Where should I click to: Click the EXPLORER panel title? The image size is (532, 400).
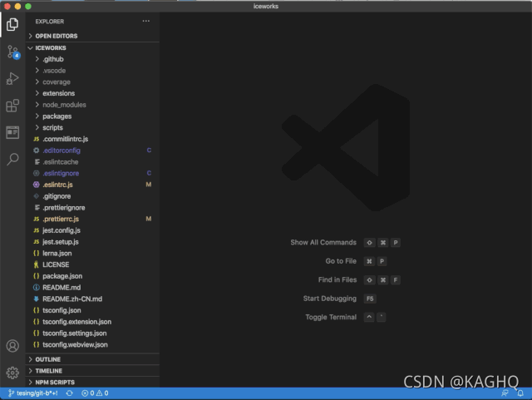coord(50,22)
